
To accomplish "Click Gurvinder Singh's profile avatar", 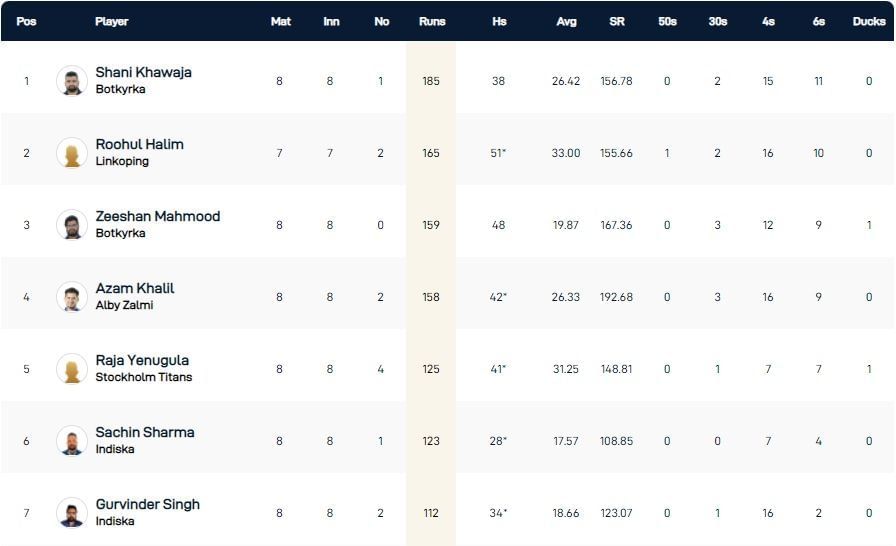I will (x=72, y=513).
